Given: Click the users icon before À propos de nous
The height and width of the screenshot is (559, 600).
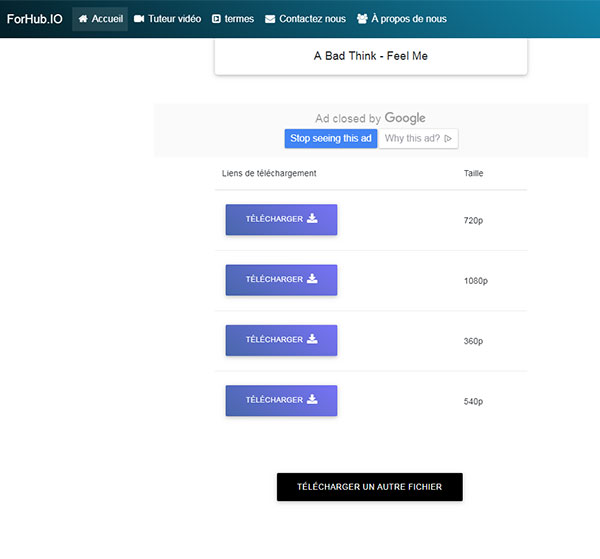Looking at the screenshot, I should pos(361,19).
